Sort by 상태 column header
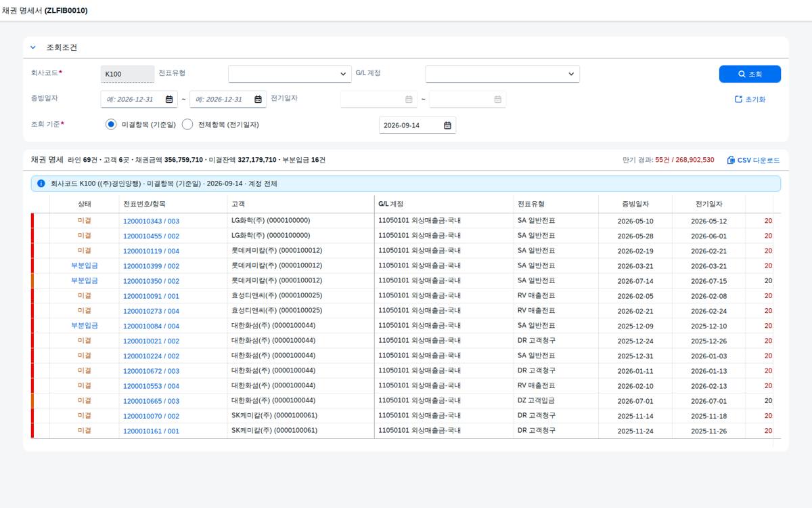 [x=85, y=204]
